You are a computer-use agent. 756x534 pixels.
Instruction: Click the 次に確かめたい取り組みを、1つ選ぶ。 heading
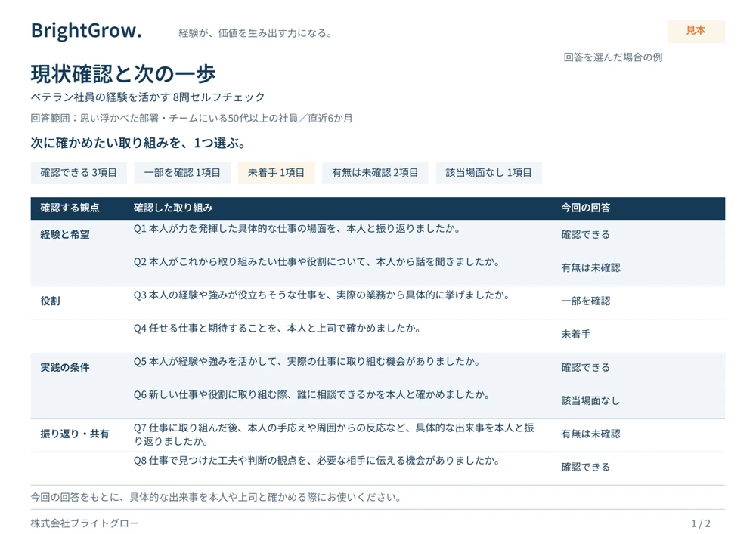click(139, 143)
